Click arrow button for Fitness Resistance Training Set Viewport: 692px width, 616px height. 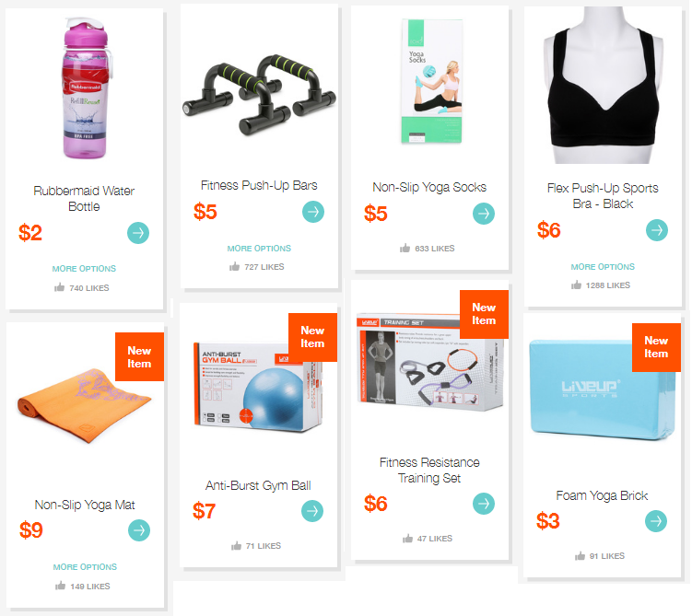tap(484, 504)
